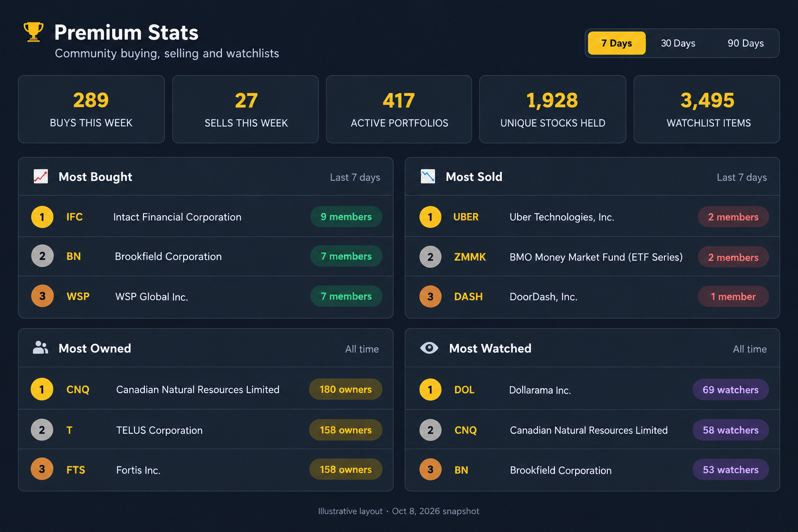Click the 53 watchers badge
Viewport: 798px width, 532px height.
(730, 470)
